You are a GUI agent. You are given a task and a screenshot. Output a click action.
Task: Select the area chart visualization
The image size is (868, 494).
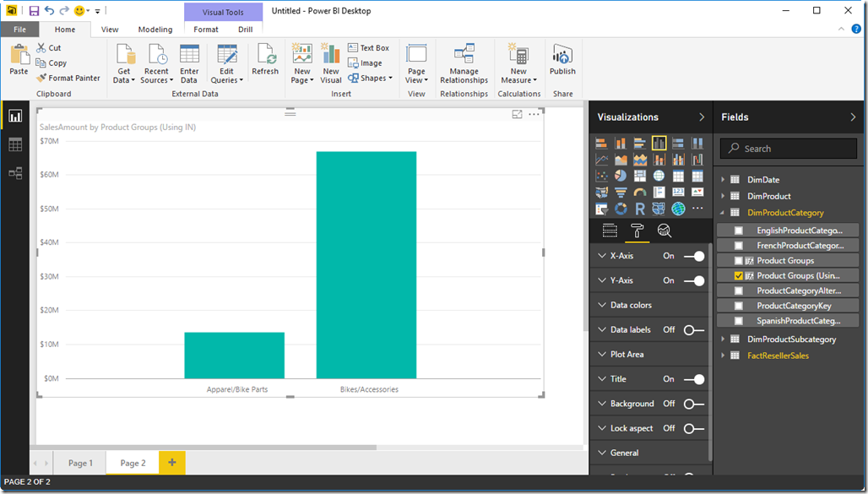621,160
